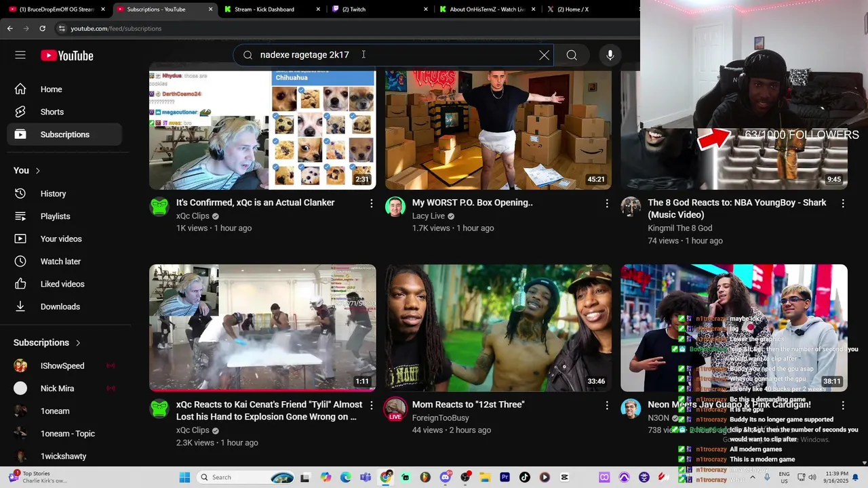Open the ForeignTooBusy live avatar

(x=395, y=409)
